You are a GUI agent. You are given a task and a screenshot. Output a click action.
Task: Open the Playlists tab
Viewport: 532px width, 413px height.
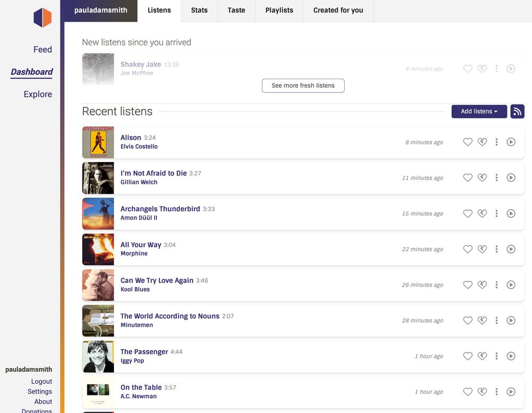click(x=279, y=11)
